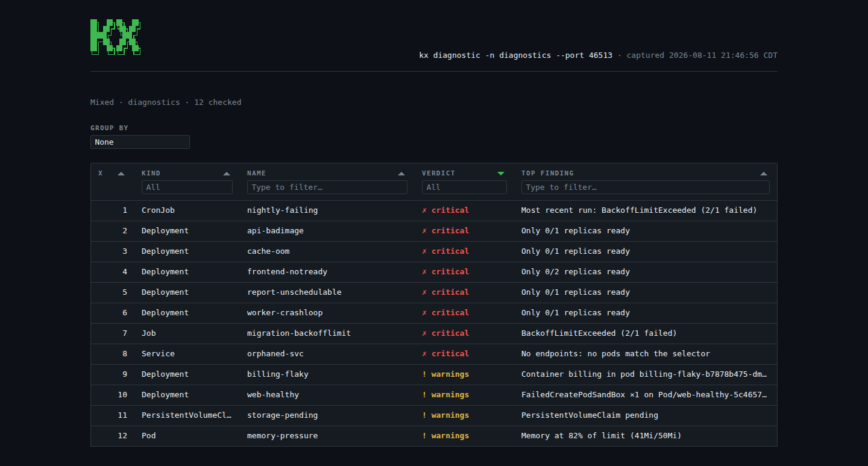Screen dimensions: 868x466
Task: Click the captured timestamp text
Action: [702, 55]
